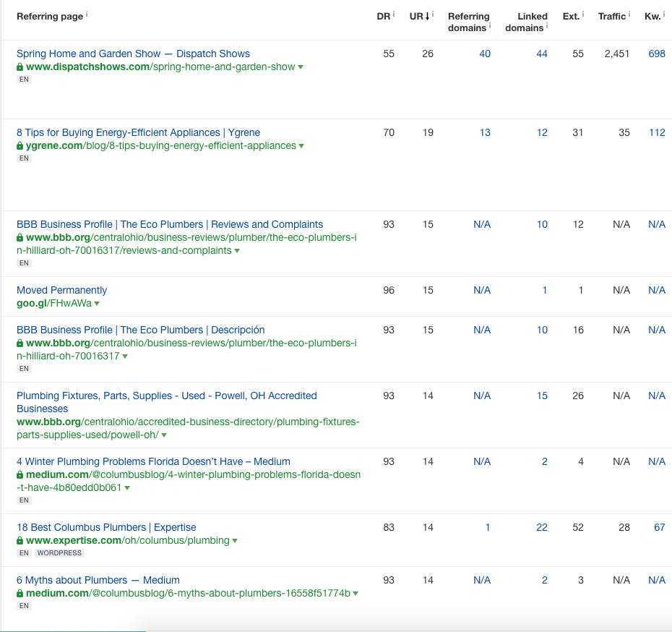Expand dropdown arrow after powell-oh/ URL

(x=164, y=435)
